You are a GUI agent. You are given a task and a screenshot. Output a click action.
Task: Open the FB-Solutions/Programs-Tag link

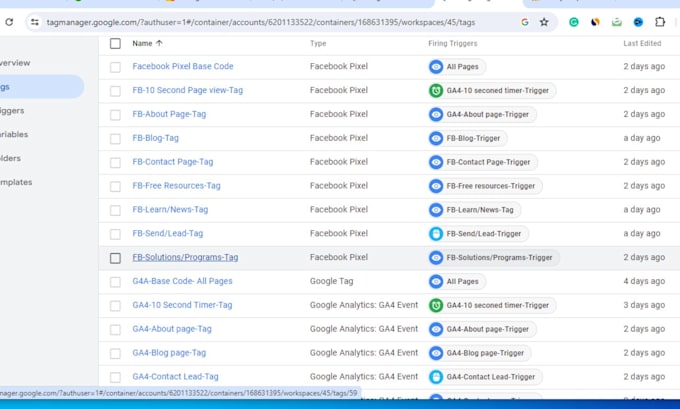point(185,257)
